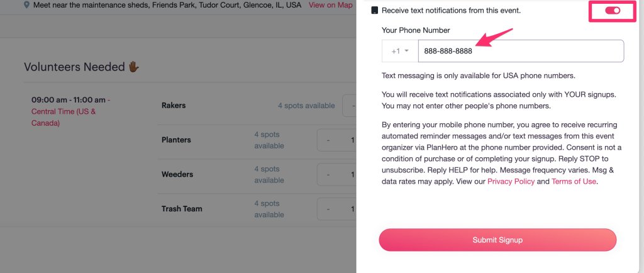This screenshot has height=273, width=644.
Task: Open the +1 country code dropdown
Action: (400, 51)
